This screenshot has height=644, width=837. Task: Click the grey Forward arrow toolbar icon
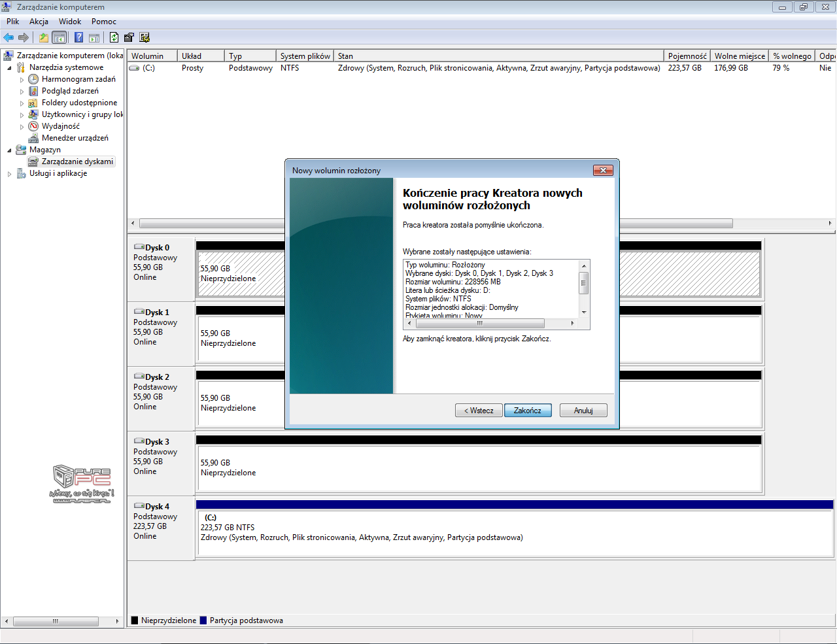(24, 37)
